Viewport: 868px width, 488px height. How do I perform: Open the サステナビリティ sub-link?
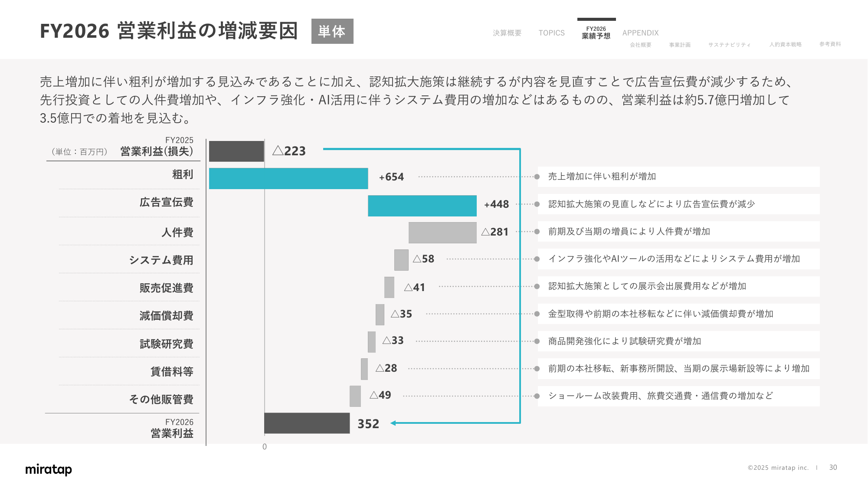click(729, 45)
